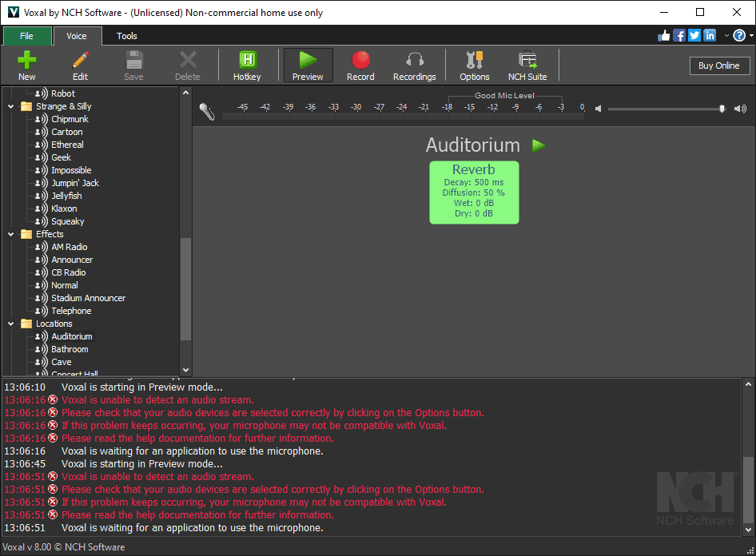
Task: Click voice list scroll up arrow
Action: [x=185, y=93]
